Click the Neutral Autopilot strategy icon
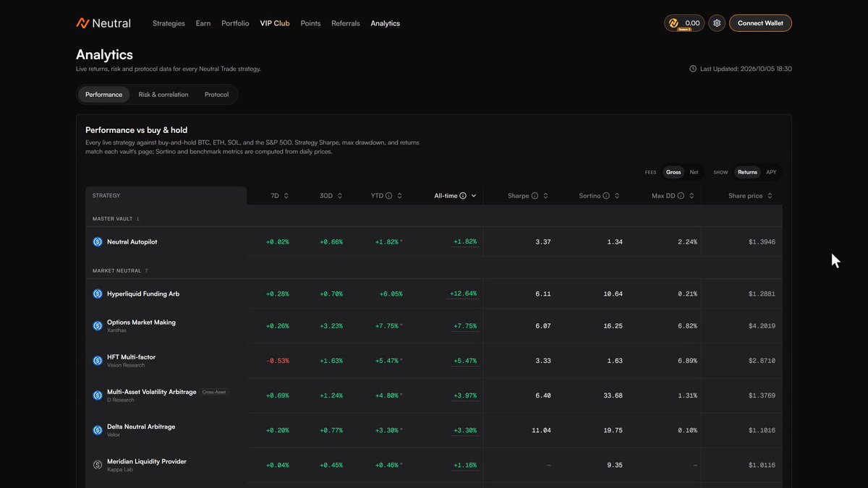This screenshot has height=488, width=868. (98, 242)
